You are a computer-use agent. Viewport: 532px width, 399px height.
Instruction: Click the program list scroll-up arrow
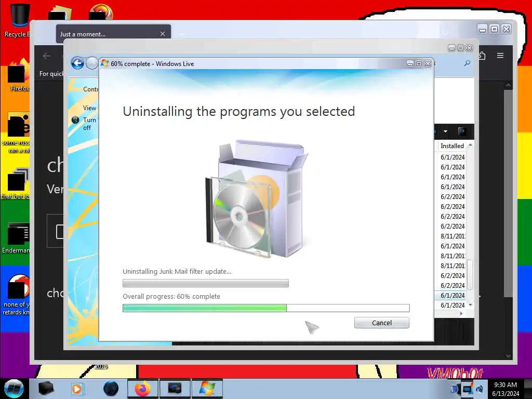click(x=470, y=145)
